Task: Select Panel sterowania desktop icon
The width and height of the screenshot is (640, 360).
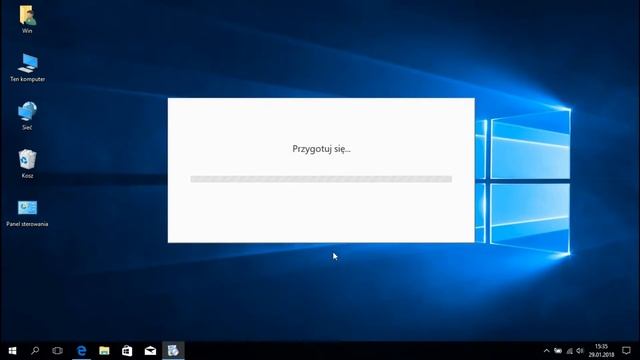Action: point(27,213)
